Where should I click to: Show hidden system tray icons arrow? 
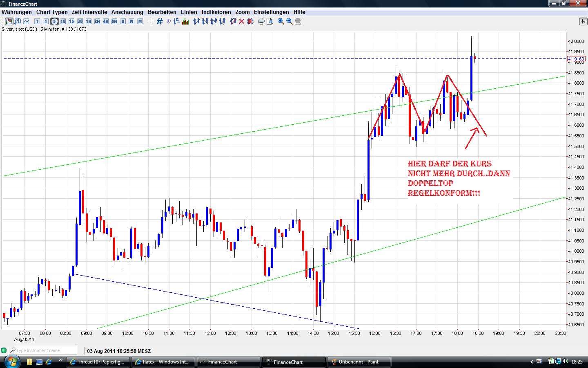[x=532, y=362]
